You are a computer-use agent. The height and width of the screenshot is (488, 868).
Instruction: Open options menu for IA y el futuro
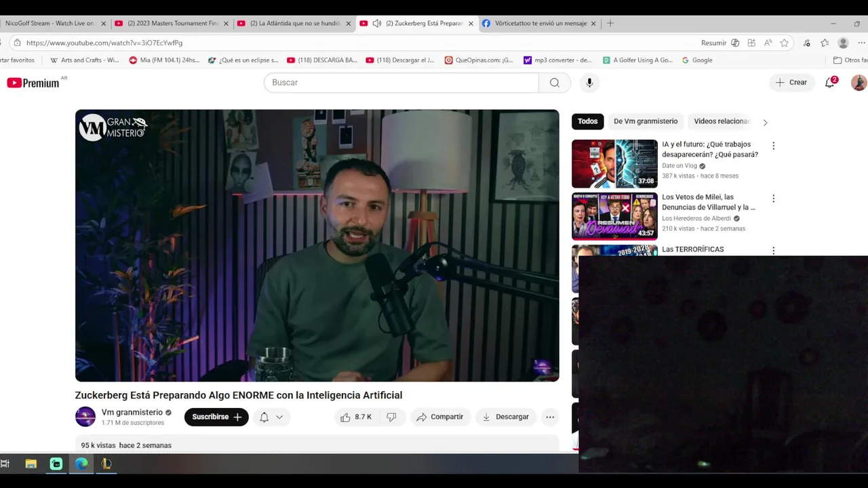coord(773,146)
